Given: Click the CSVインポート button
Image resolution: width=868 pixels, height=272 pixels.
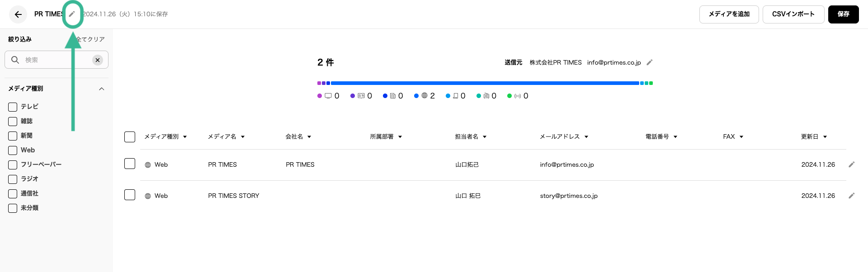Looking at the screenshot, I should point(793,14).
